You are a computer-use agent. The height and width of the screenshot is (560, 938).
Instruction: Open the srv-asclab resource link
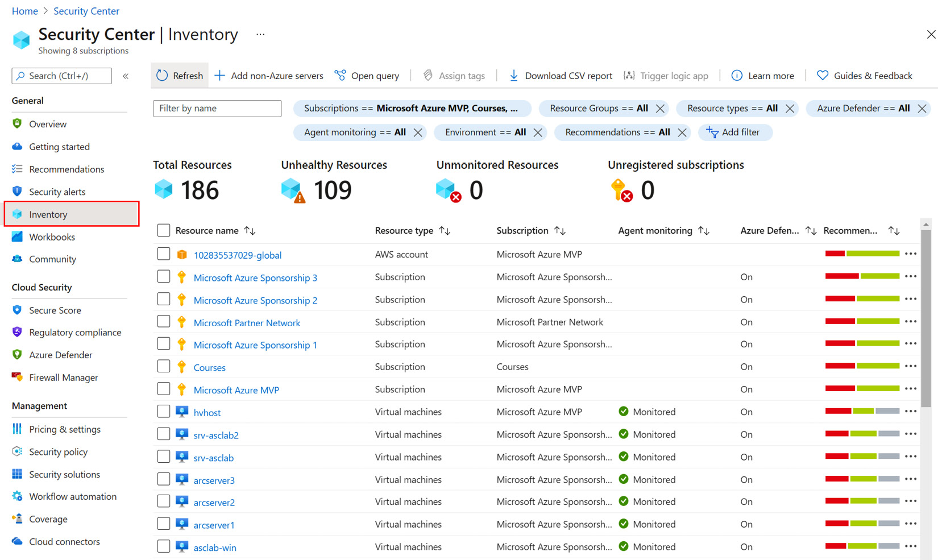coord(213,458)
